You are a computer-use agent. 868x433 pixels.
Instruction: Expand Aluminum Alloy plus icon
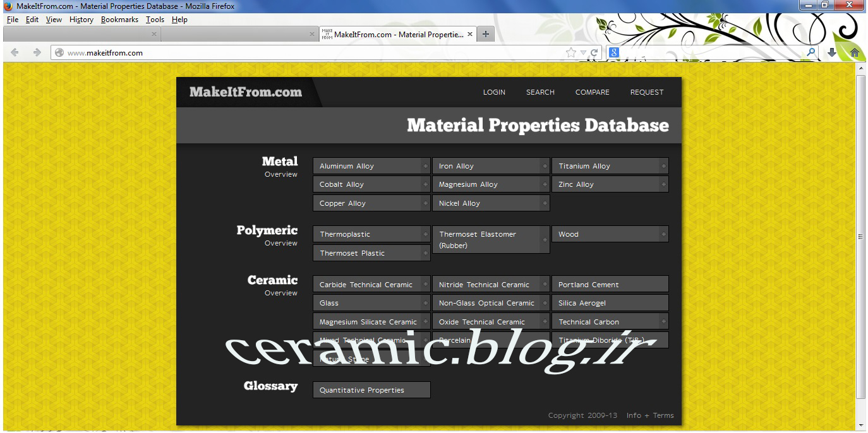(x=425, y=166)
